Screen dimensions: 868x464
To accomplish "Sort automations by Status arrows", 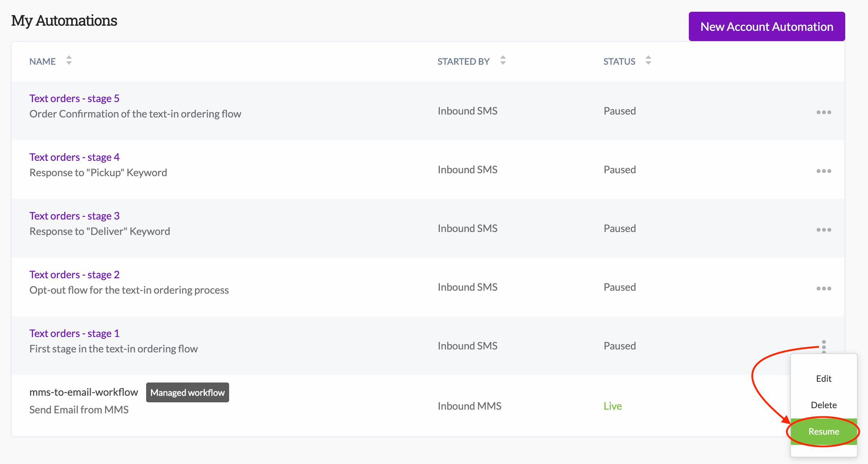I will 648,60.
